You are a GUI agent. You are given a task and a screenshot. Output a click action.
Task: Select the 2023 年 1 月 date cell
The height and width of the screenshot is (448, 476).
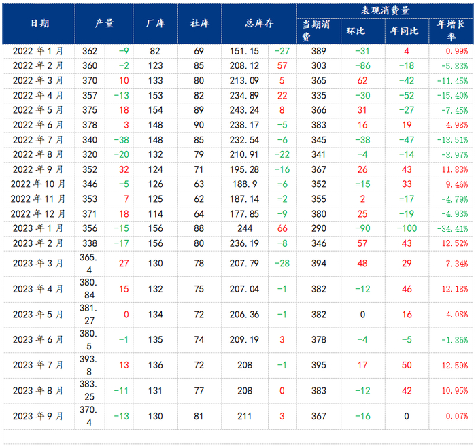tap(38, 228)
